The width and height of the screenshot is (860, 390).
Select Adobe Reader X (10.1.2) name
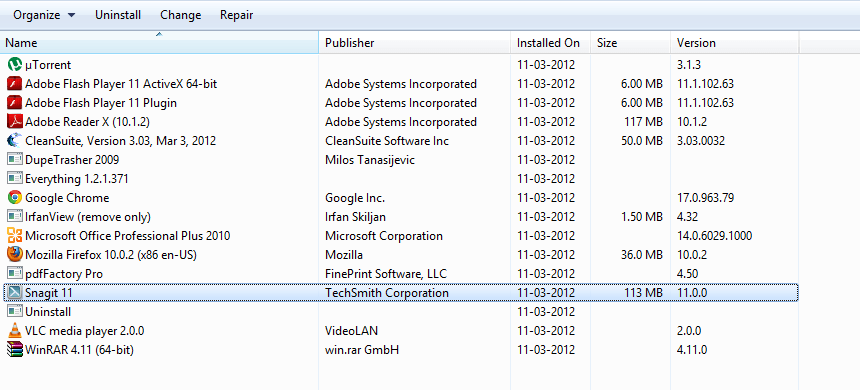pos(88,121)
